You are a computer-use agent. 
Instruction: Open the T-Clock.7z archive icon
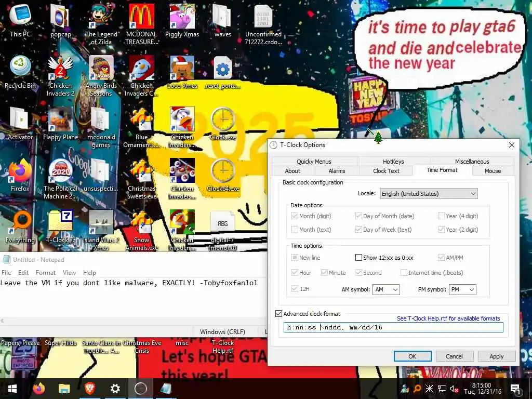(x=60, y=227)
